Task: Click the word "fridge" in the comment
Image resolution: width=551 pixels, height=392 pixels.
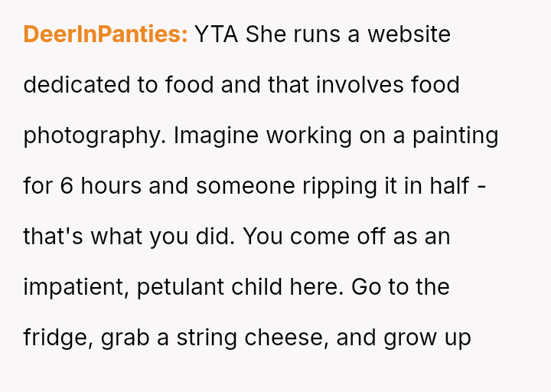Action: click(x=58, y=338)
